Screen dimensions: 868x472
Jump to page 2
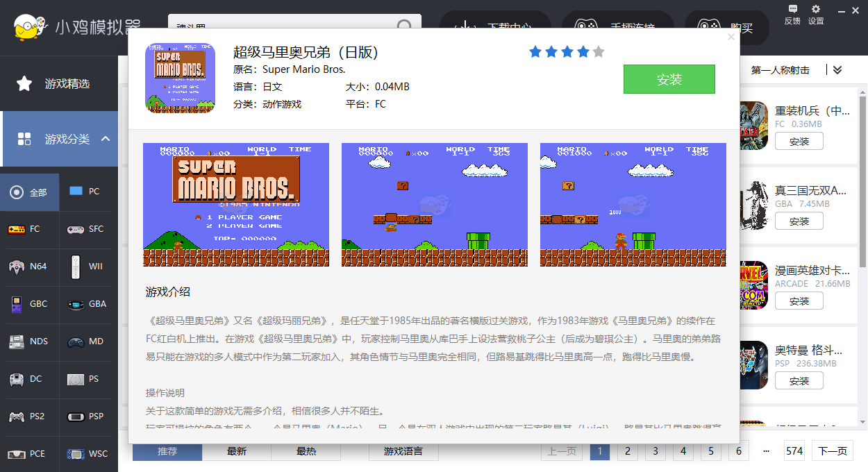(x=628, y=451)
